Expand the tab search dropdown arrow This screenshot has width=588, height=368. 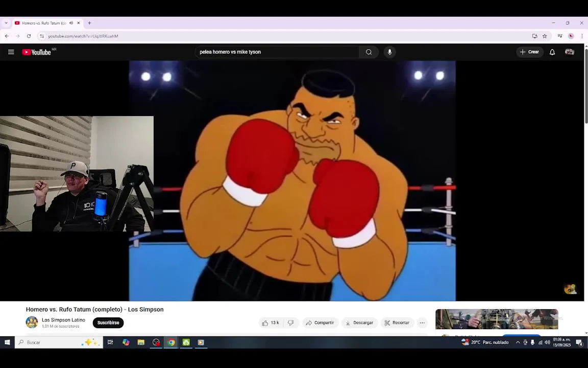tap(6, 23)
